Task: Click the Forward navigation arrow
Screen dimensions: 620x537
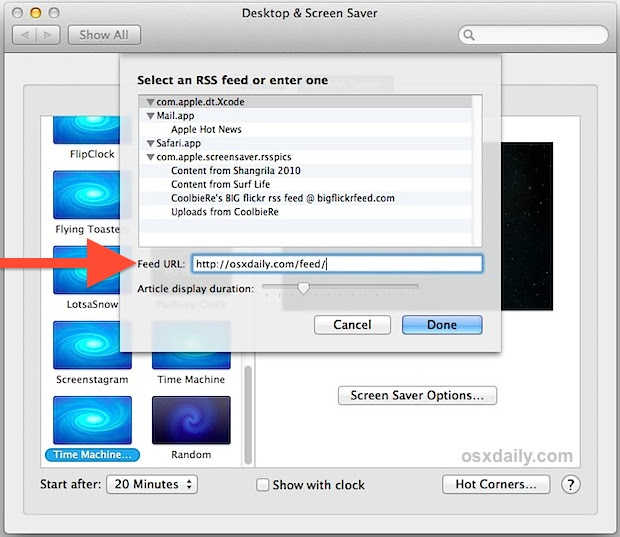Action: coord(48,35)
